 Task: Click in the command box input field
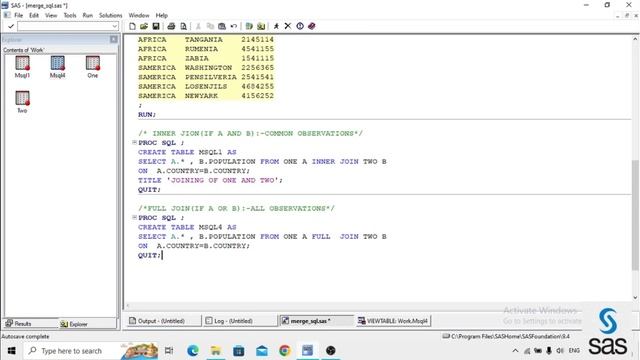coord(64,26)
